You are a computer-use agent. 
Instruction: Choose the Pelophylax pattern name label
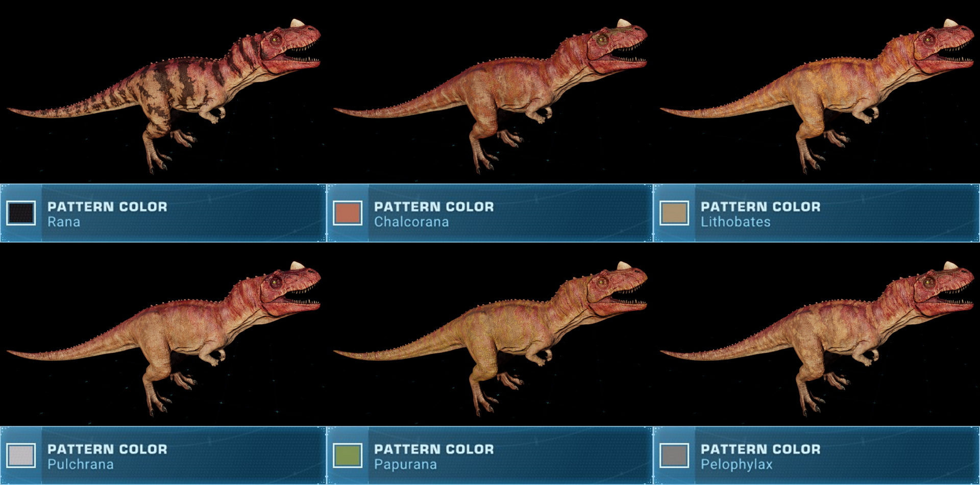[x=737, y=465]
